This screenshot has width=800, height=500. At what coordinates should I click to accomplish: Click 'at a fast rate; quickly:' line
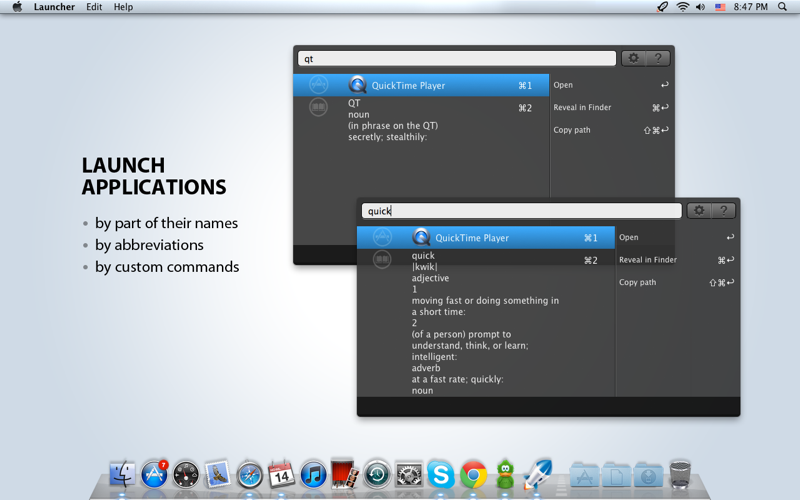click(x=457, y=379)
